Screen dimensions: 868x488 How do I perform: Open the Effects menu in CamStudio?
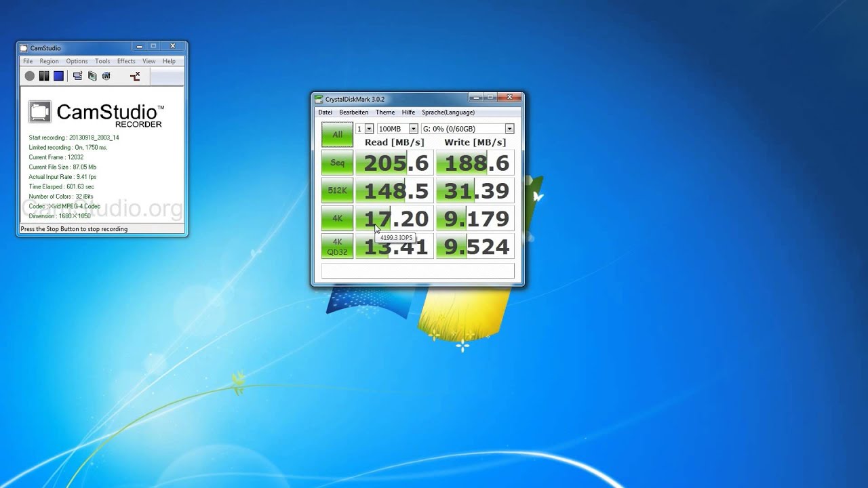coord(126,61)
